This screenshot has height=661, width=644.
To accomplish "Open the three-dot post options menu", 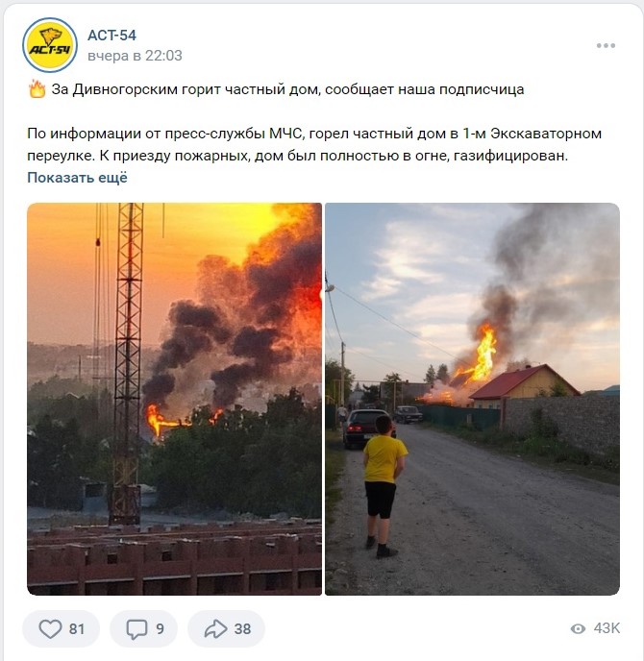I will pos(606,45).
